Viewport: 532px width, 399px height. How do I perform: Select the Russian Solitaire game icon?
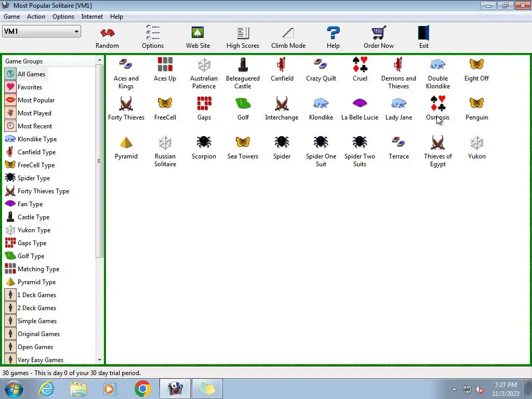click(165, 151)
